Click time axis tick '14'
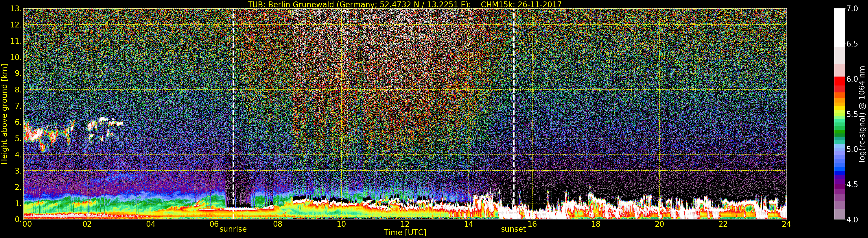This screenshot has height=238, width=868. click(469, 224)
